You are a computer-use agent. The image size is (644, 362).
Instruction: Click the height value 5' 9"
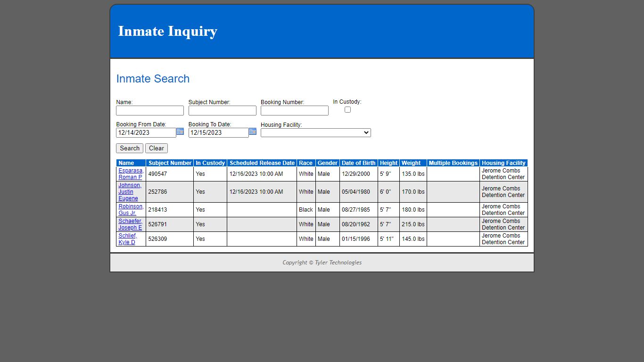tap(386, 174)
